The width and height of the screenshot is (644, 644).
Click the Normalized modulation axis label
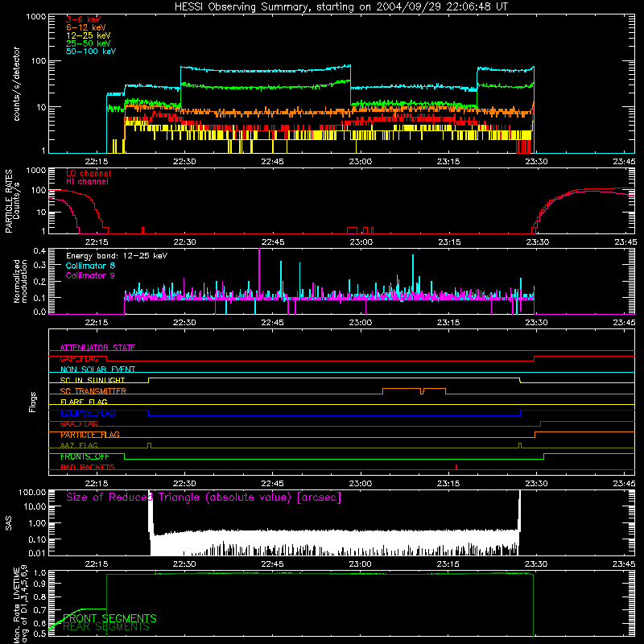pyautogui.click(x=20, y=281)
